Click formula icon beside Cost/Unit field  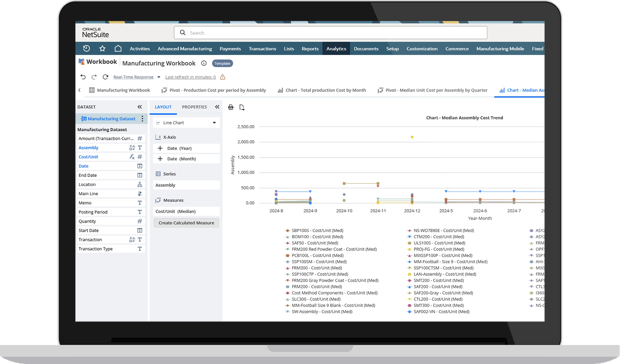click(x=132, y=157)
